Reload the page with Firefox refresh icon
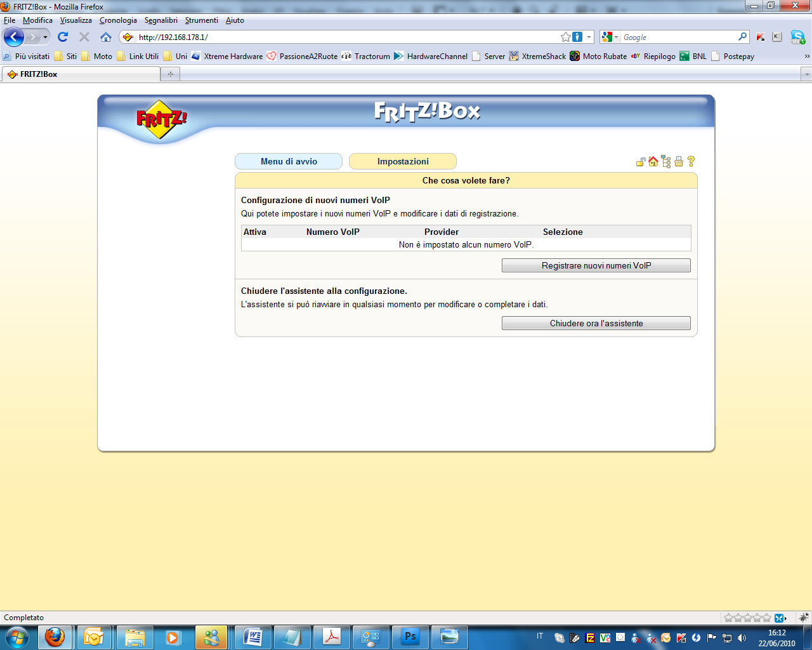812x650 pixels. click(x=63, y=37)
